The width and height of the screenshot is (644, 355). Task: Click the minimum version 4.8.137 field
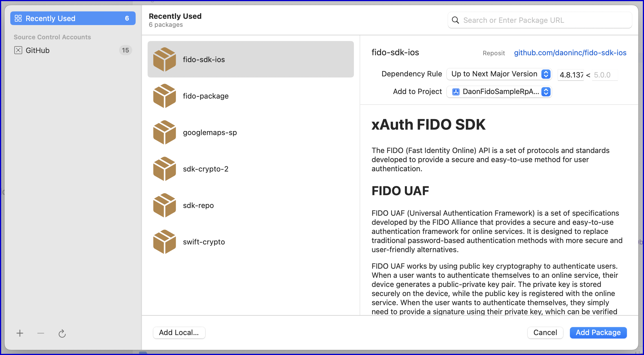[571, 75]
